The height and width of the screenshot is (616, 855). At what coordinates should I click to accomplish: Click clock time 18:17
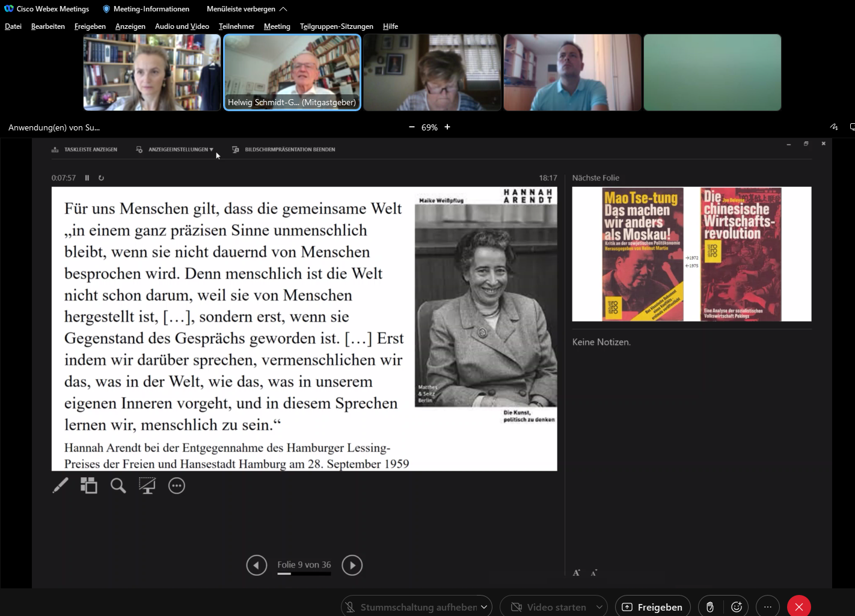[x=548, y=178]
